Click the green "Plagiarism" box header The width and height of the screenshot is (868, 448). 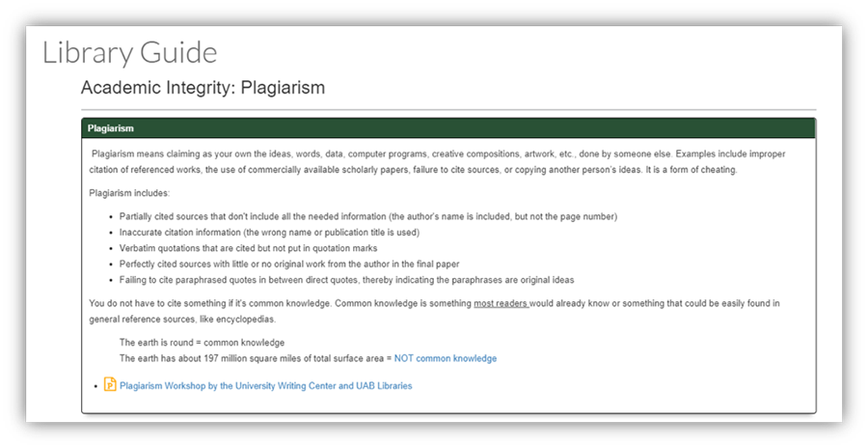coord(111,127)
